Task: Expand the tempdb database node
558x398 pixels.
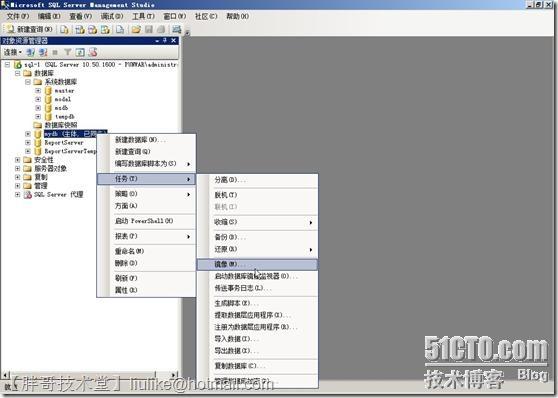Action: pos(38,116)
